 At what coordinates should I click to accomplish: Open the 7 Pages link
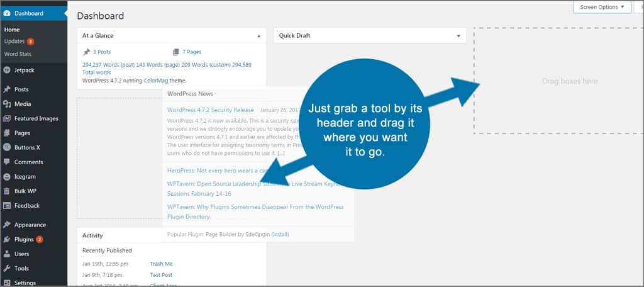(192, 52)
